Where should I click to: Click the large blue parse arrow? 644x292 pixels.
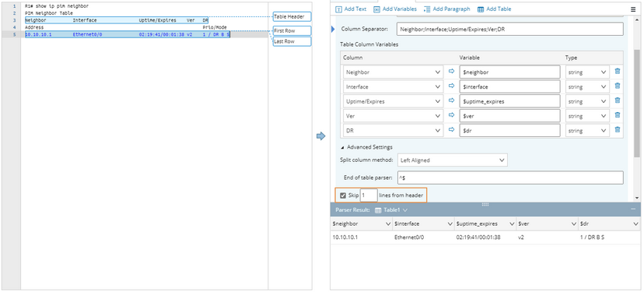coord(320,136)
